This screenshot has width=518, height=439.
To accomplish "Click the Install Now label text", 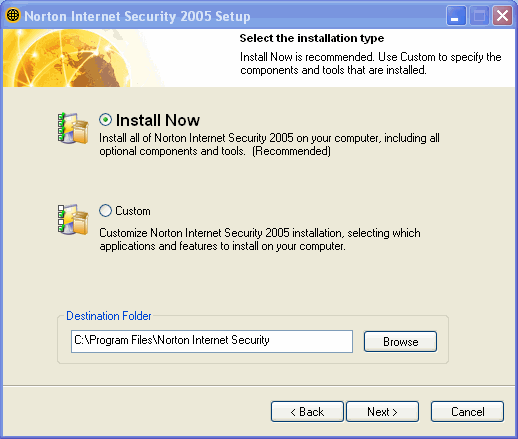I will 158,120.
